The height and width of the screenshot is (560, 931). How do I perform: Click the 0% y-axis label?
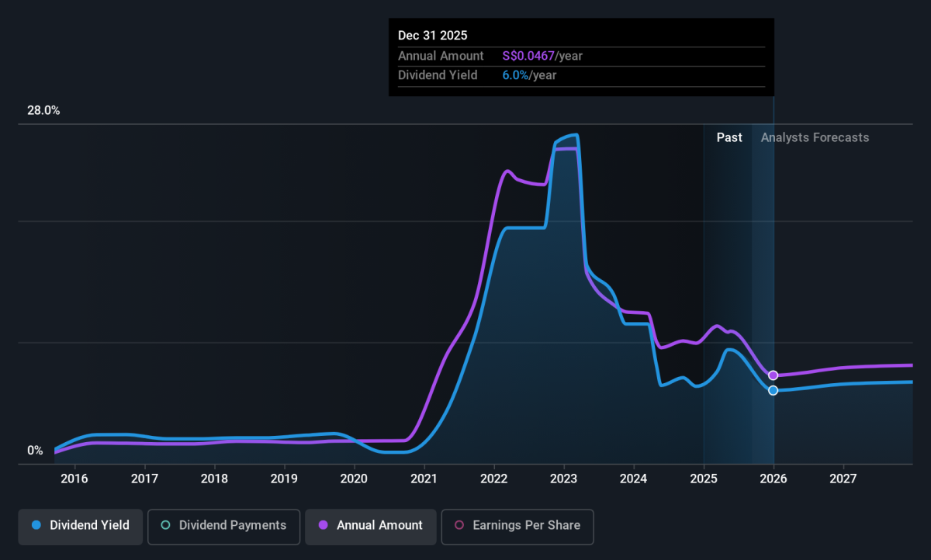click(36, 451)
